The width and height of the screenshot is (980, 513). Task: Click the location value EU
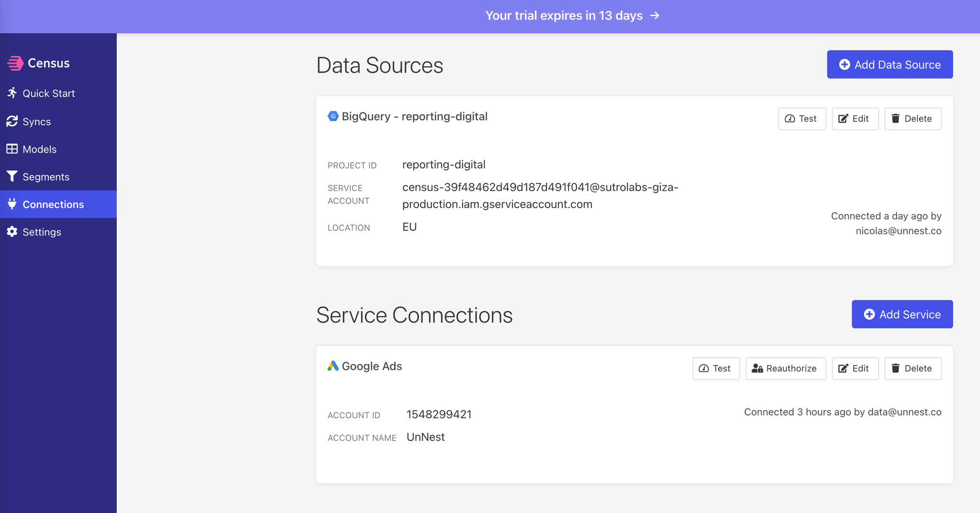point(409,227)
